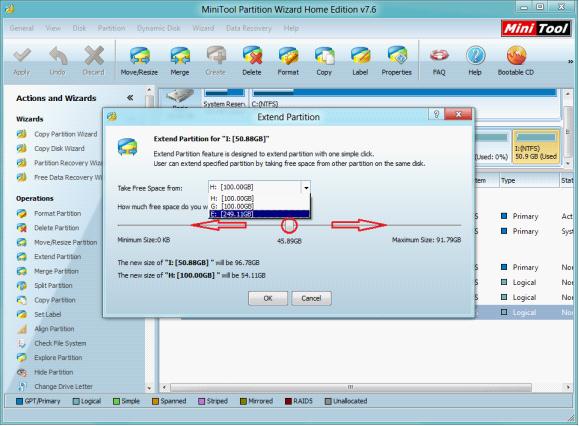Choose Set Label operation in sidebar
This screenshot has width=579, height=426.
39,315
